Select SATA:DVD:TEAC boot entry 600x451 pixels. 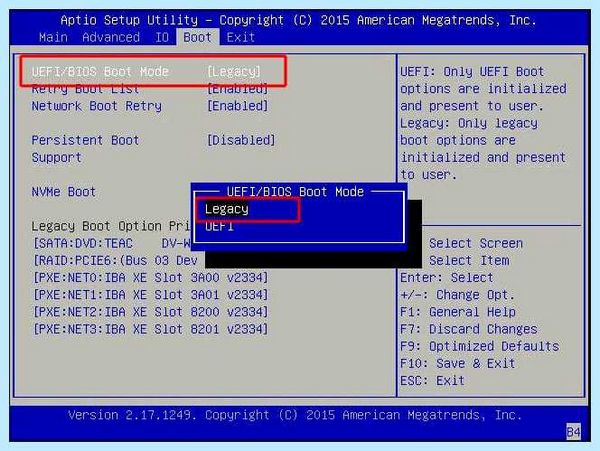(x=112, y=243)
